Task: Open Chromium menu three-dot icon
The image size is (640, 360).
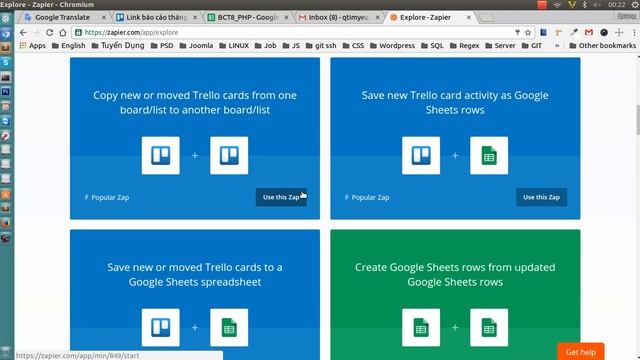Action: pyautogui.click(x=634, y=32)
